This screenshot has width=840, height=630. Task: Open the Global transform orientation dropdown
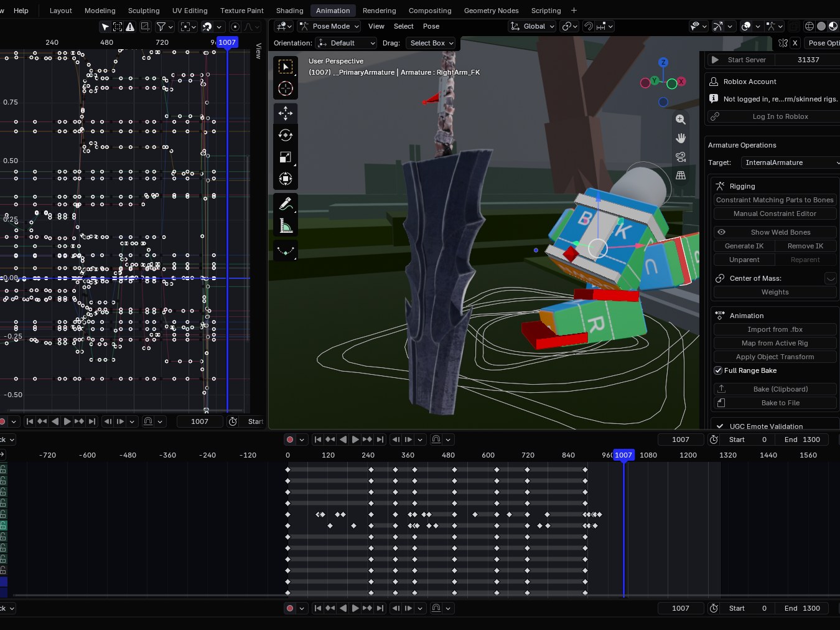coord(532,26)
